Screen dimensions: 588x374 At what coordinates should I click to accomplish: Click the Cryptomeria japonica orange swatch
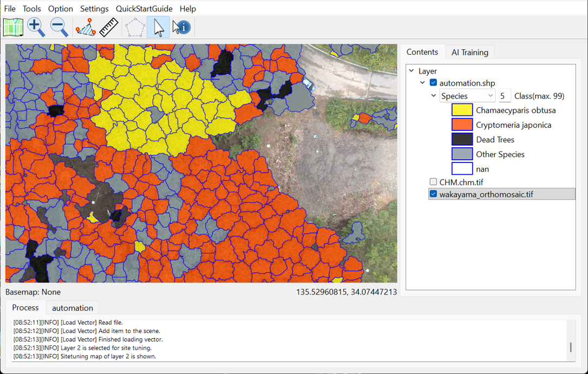point(462,125)
